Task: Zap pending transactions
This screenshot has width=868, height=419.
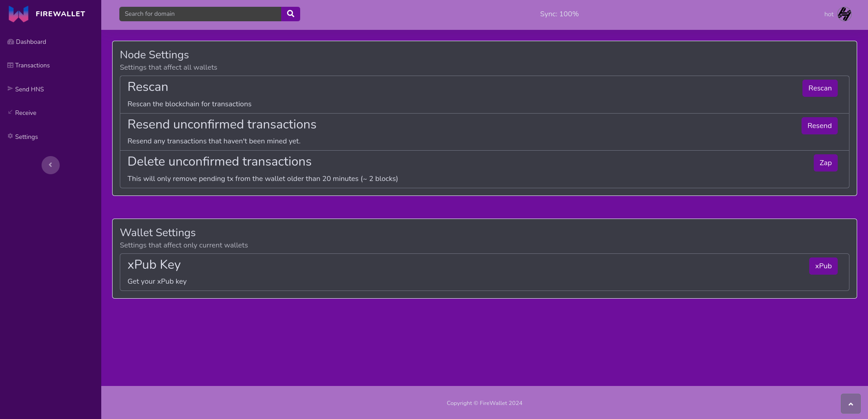Action: click(825, 163)
